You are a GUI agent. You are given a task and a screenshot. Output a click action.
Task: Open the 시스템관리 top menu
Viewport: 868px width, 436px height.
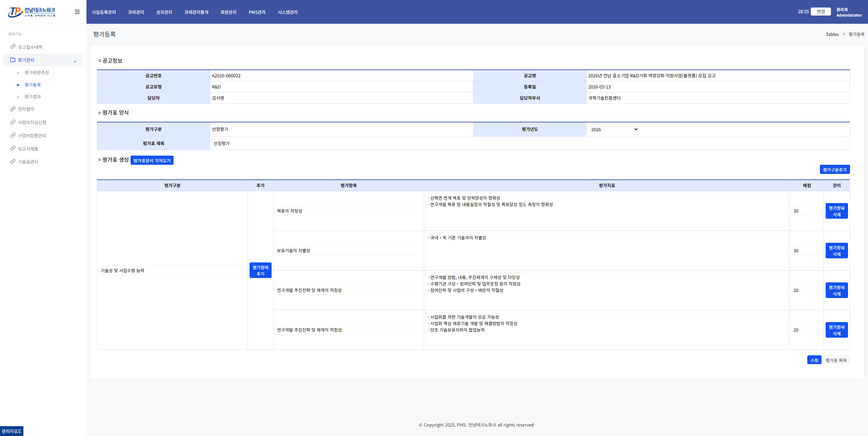pyautogui.click(x=288, y=12)
